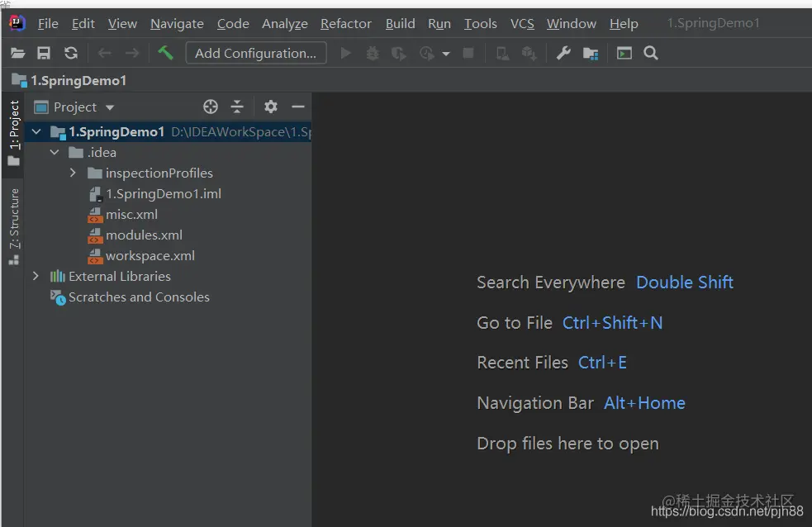Screen dimensions: 812x527
Task: Open the Build menu
Action: click(x=401, y=24)
